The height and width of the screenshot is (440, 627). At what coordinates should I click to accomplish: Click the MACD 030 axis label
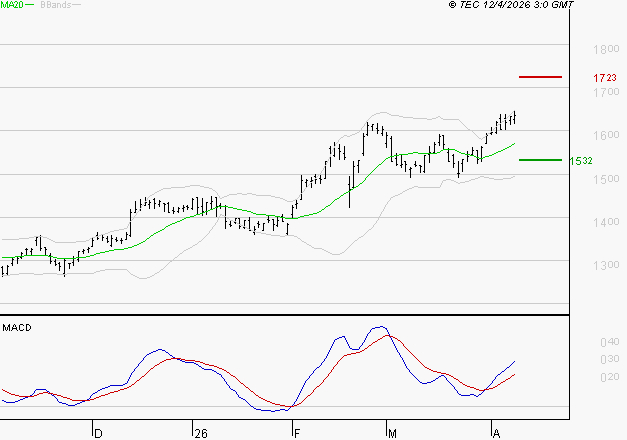click(610, 360)
